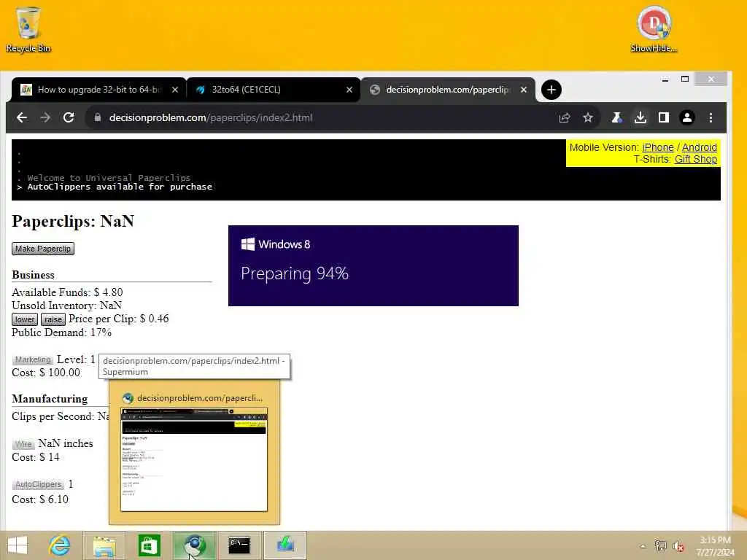Reload the paperclips page

[x=69, y=117]
